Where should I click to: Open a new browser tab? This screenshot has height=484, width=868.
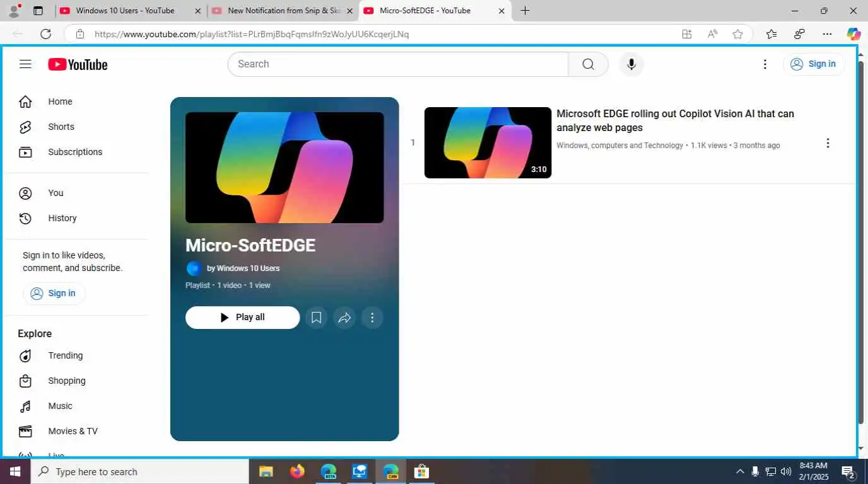click(525, 11)
